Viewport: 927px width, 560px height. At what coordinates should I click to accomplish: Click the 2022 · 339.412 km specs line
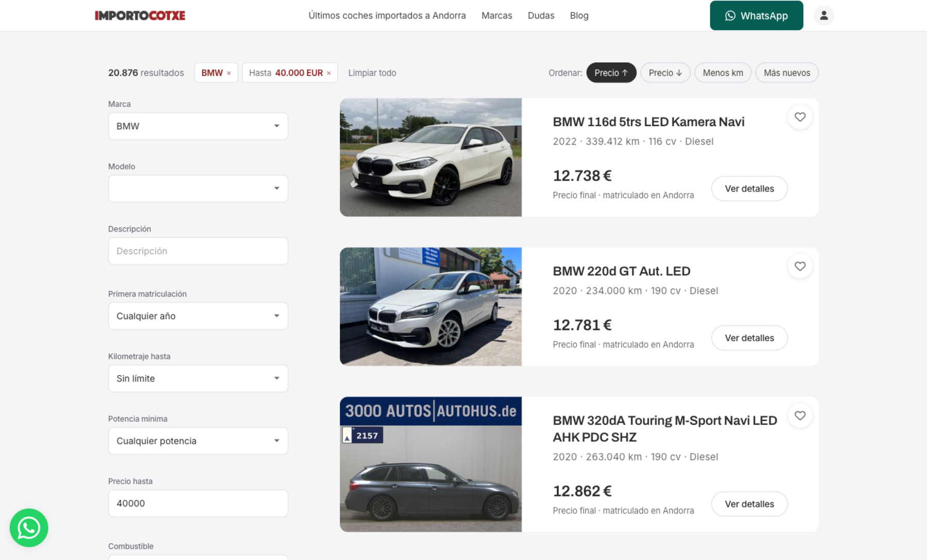[633, 142]
